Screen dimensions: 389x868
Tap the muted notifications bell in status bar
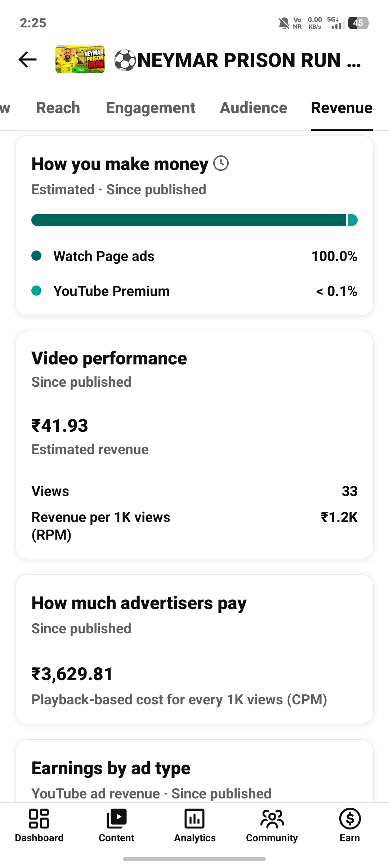(x=284, y=23)
